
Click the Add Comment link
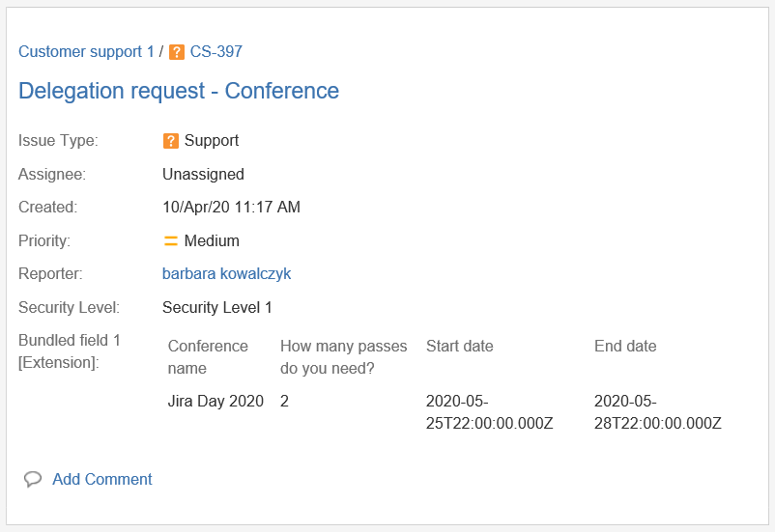tap(102, 479)
